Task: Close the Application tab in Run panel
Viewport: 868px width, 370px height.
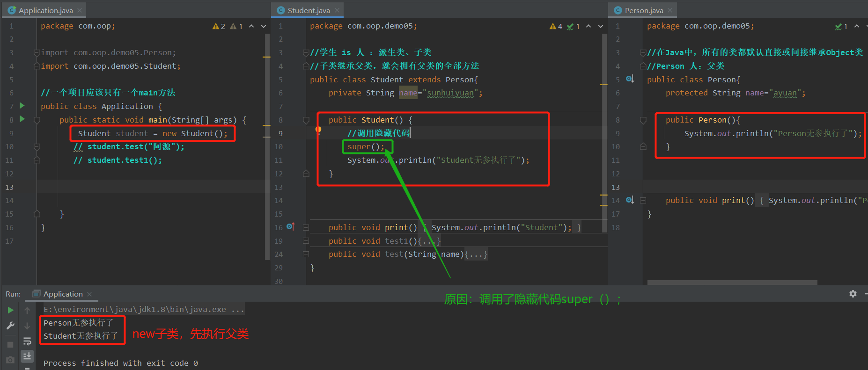Action: (89, 294)
